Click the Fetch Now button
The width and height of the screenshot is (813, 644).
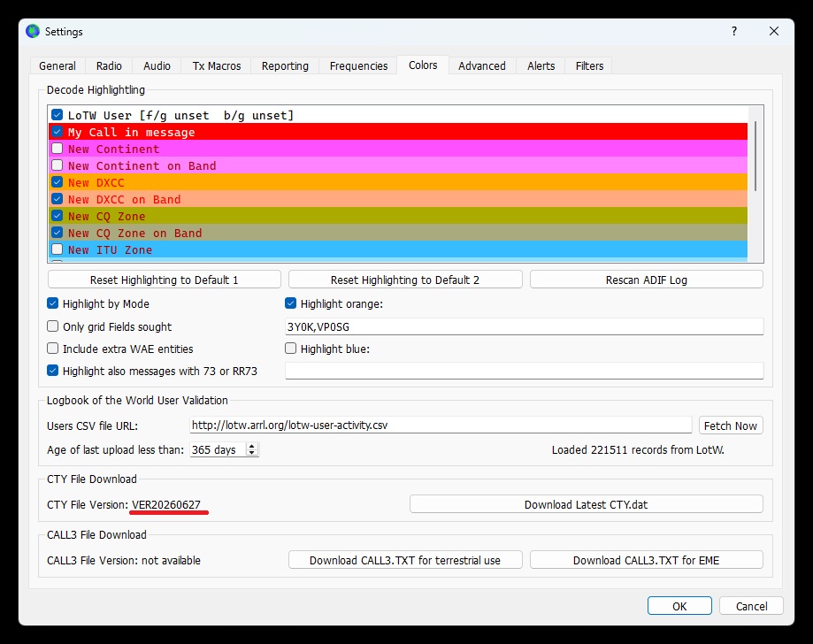pos(731,425)
